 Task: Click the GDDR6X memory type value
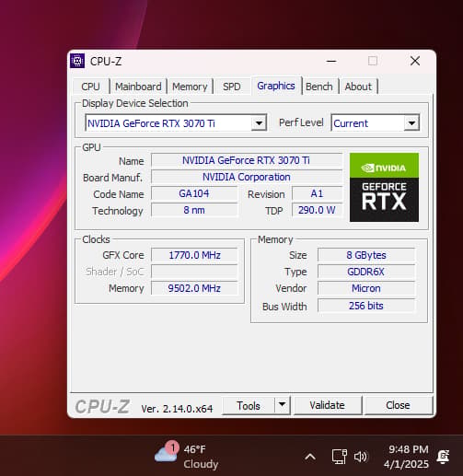366,272
